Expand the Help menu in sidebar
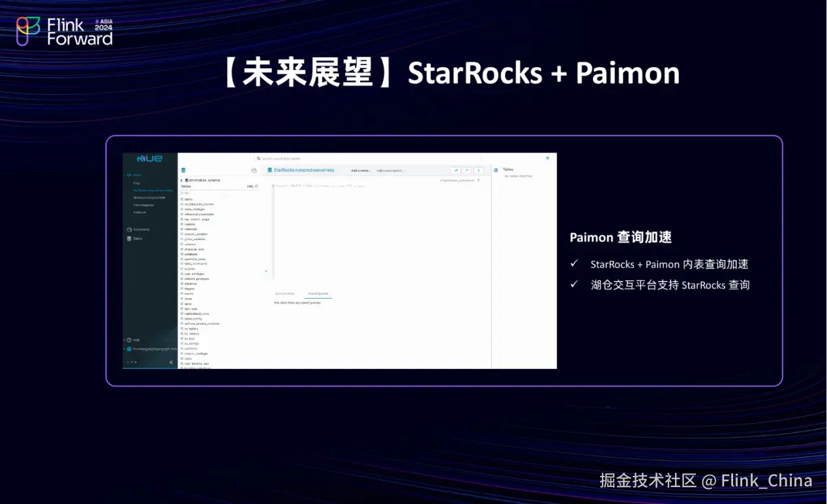Viewport: 827px width, 504px height. coord(134,340)
